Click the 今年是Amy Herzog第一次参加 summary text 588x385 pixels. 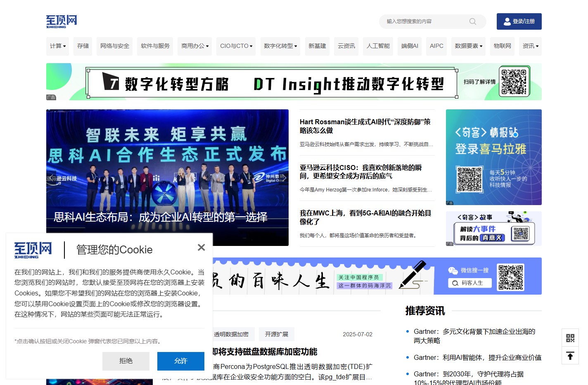366,190
